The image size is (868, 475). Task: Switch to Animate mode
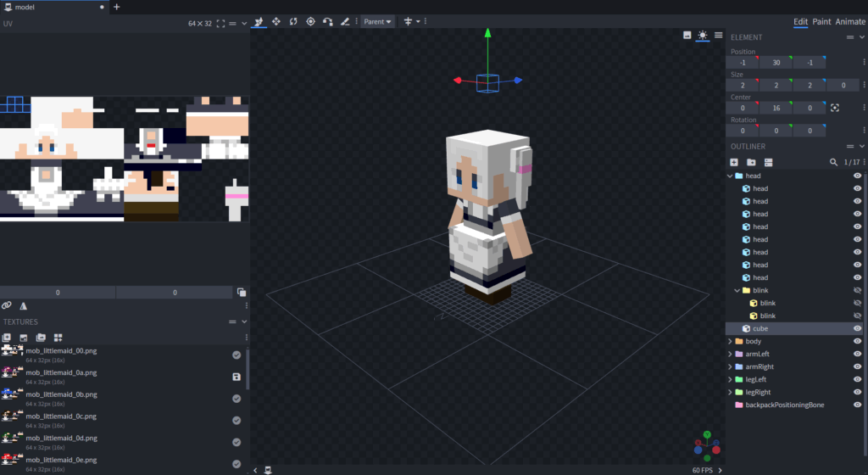coord(850,21)
